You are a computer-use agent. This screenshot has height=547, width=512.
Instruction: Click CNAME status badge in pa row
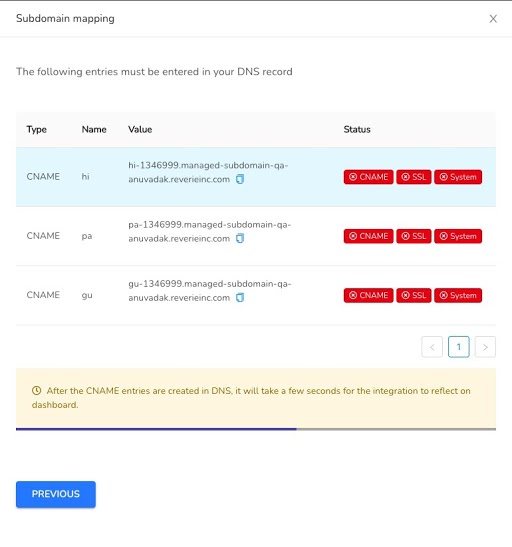pos(368,236)
